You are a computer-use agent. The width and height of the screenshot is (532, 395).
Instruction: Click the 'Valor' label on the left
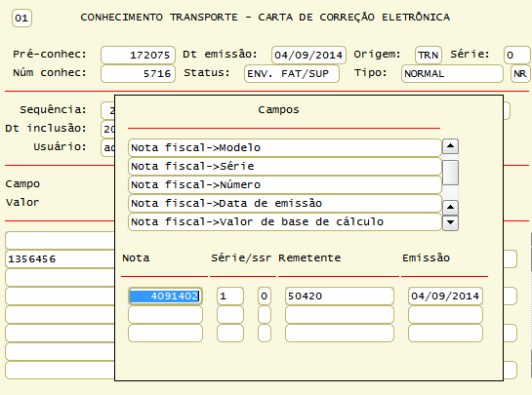22,203
